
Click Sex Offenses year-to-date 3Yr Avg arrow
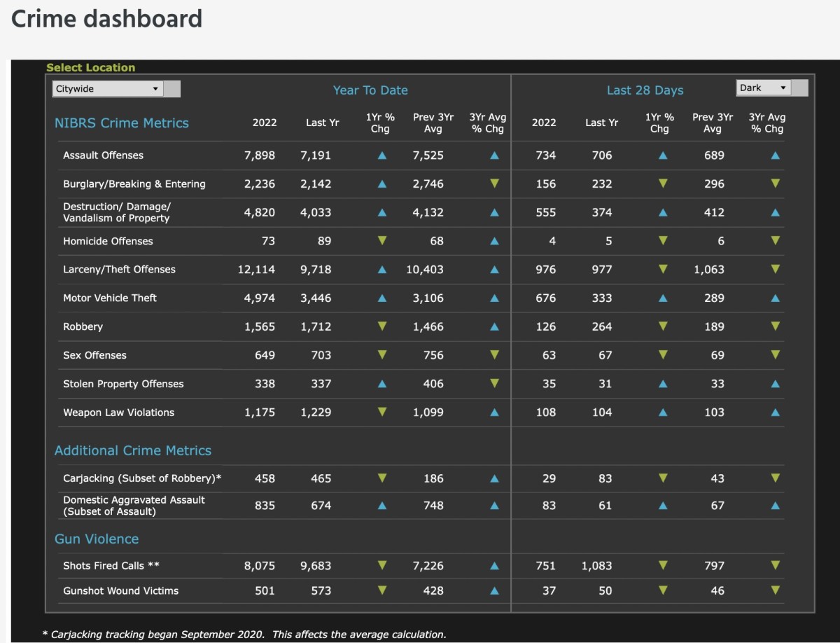click(x=494, y=355)
